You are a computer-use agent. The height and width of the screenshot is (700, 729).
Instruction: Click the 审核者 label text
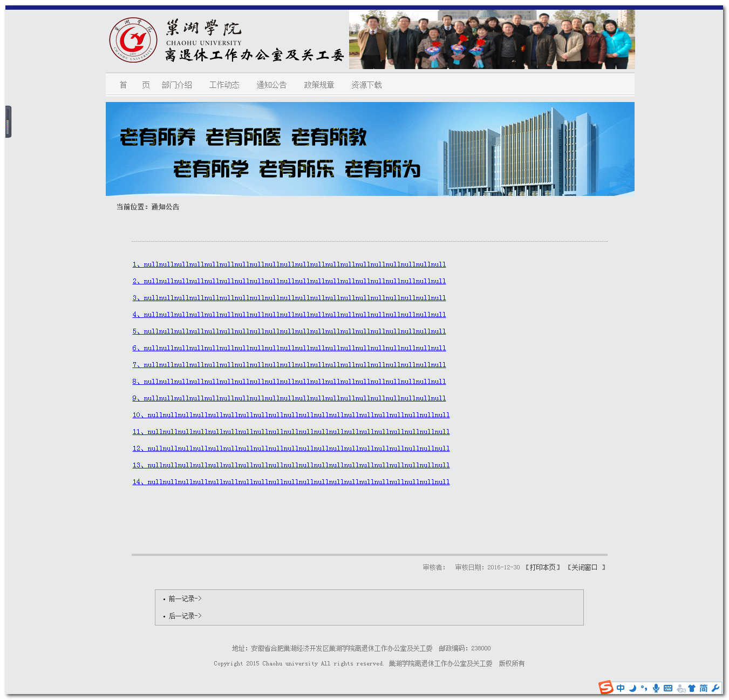434,567
